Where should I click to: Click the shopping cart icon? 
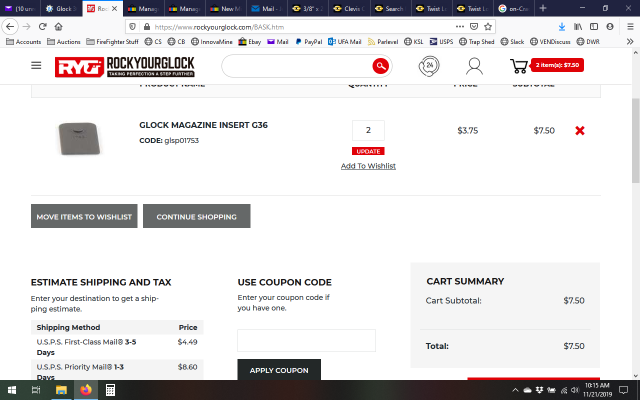(518, 66)
